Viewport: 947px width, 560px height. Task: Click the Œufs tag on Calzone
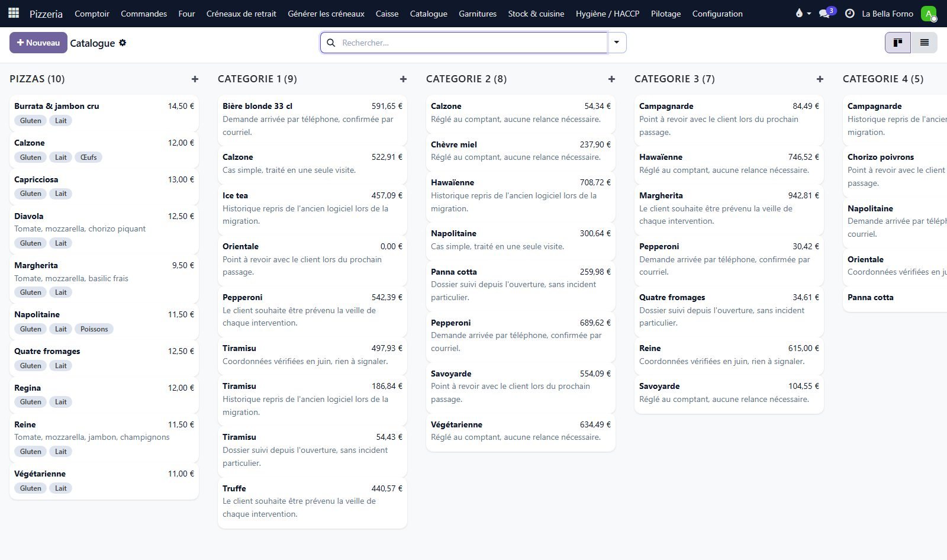click(89, 157)
